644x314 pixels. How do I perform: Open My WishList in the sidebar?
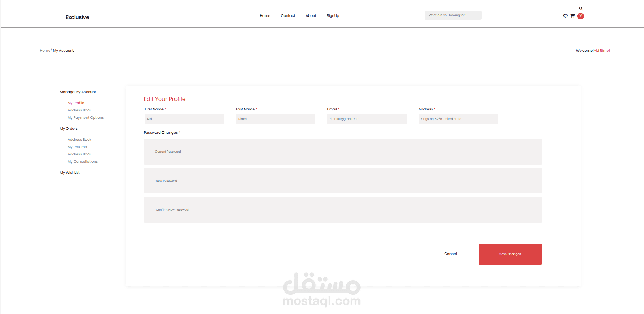click(70, 173)
